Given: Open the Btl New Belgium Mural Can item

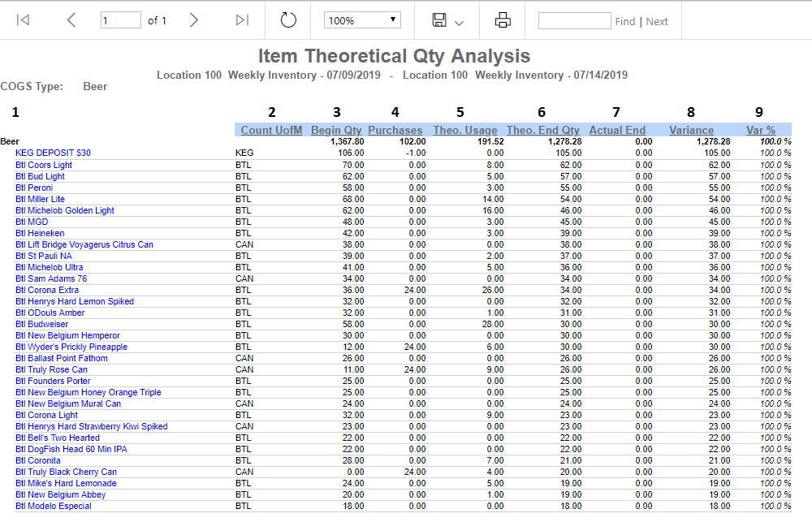Looking at the screenshot, I should (68, 404).
